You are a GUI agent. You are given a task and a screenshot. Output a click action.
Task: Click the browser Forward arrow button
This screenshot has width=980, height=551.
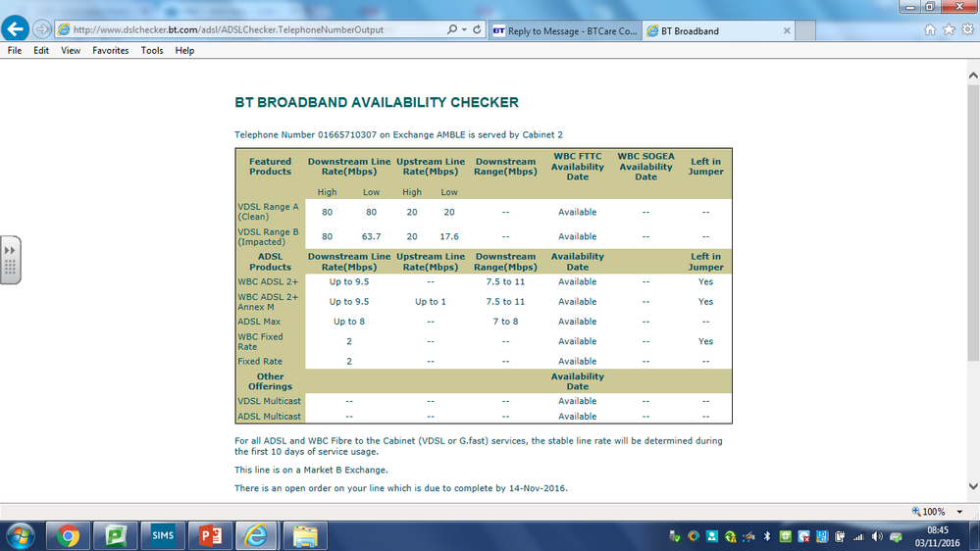point(41,29)
